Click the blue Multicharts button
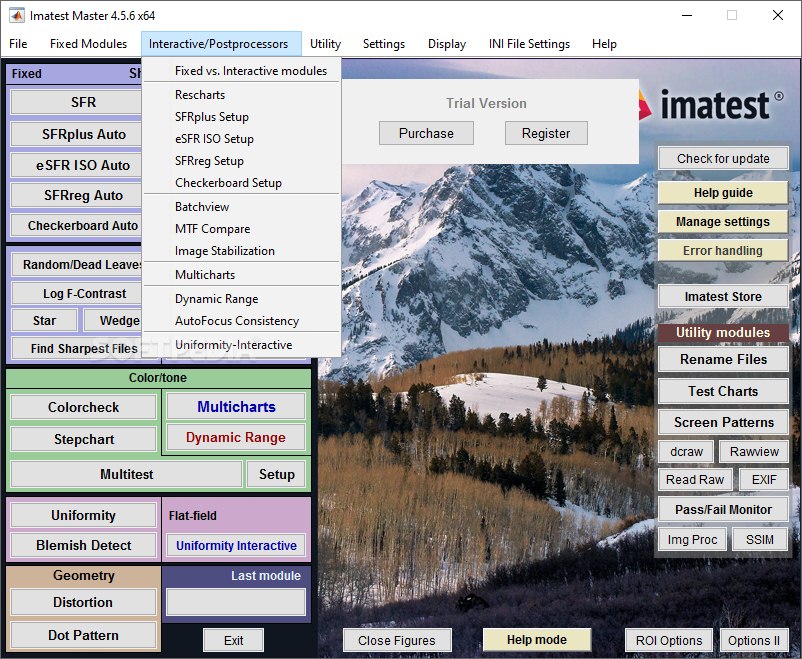The width and height of the screenshot is (802, 659). click(236, 407)
